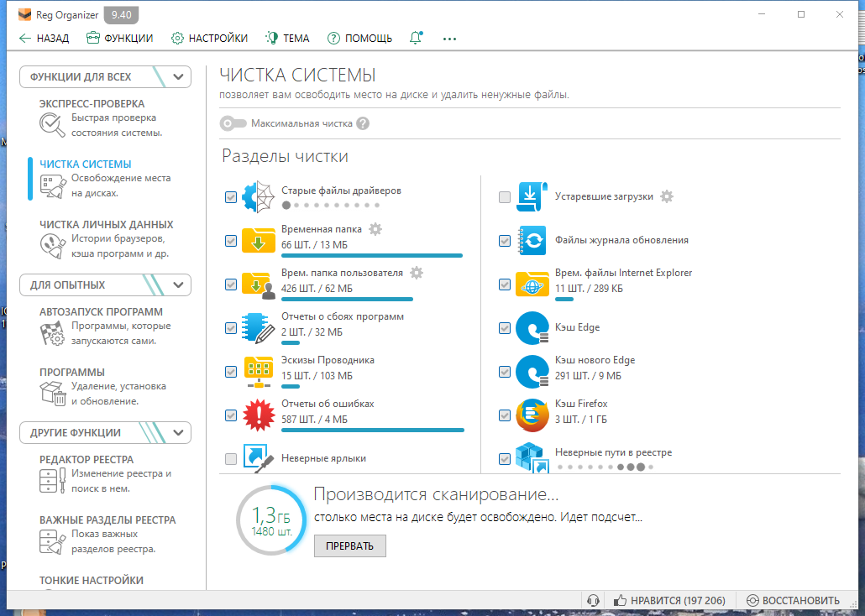865x616 pixels.
Task: Click the Кэш Edge icon
Action: (532, 328)
